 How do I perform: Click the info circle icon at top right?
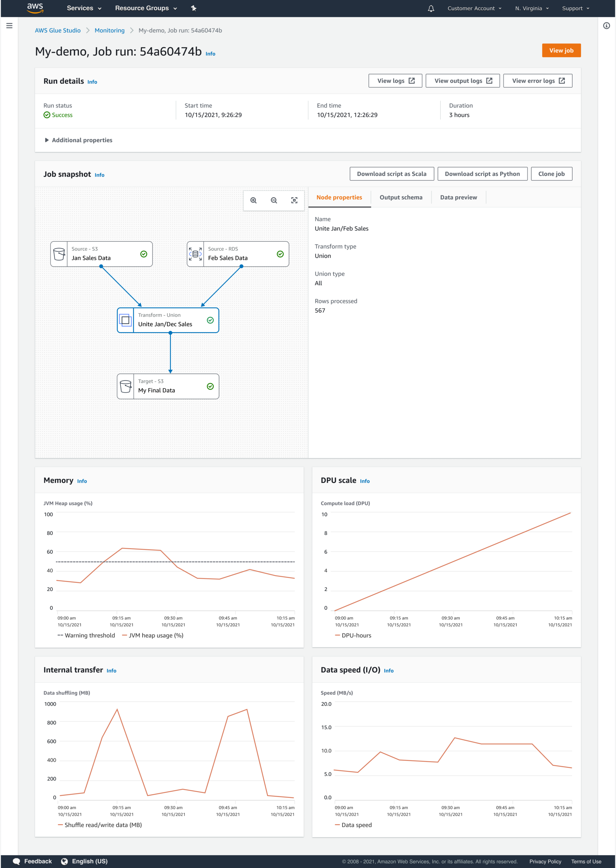point(606,26)
